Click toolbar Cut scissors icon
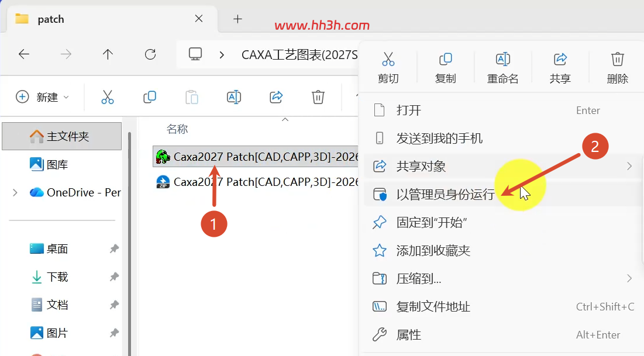The height and width of the screenshot is (356, 644). (x=108, y=97)
